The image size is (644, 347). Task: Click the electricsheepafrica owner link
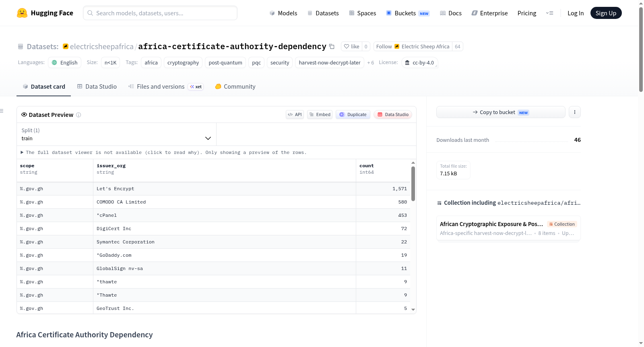[101, 46]
